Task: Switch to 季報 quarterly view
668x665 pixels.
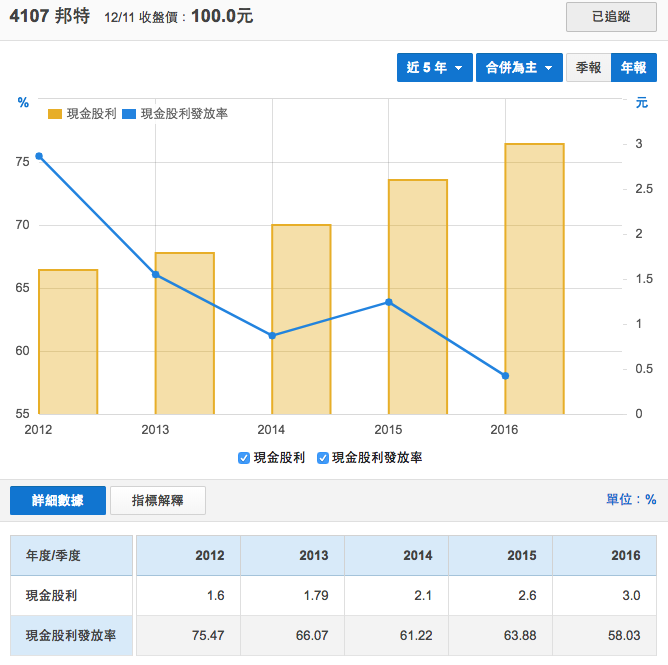Action: pos(588,67)
